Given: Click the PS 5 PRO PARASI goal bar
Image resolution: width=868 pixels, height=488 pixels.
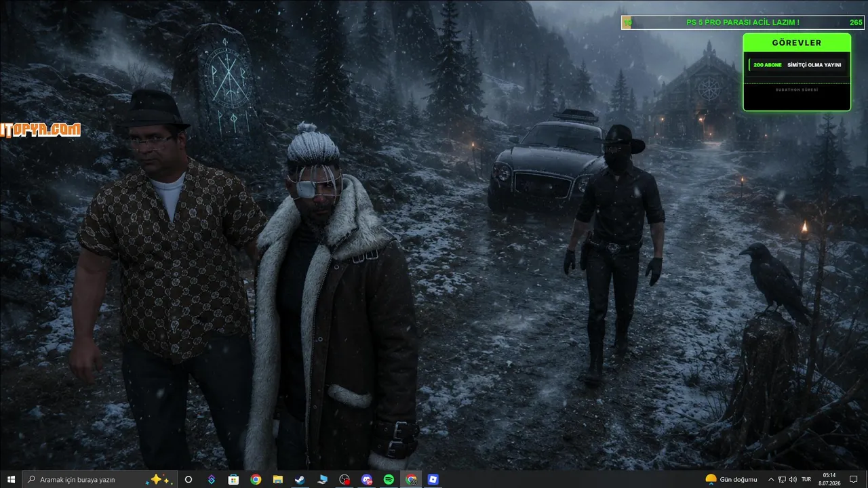Looking at the screenshot, I should click(743, 23).
